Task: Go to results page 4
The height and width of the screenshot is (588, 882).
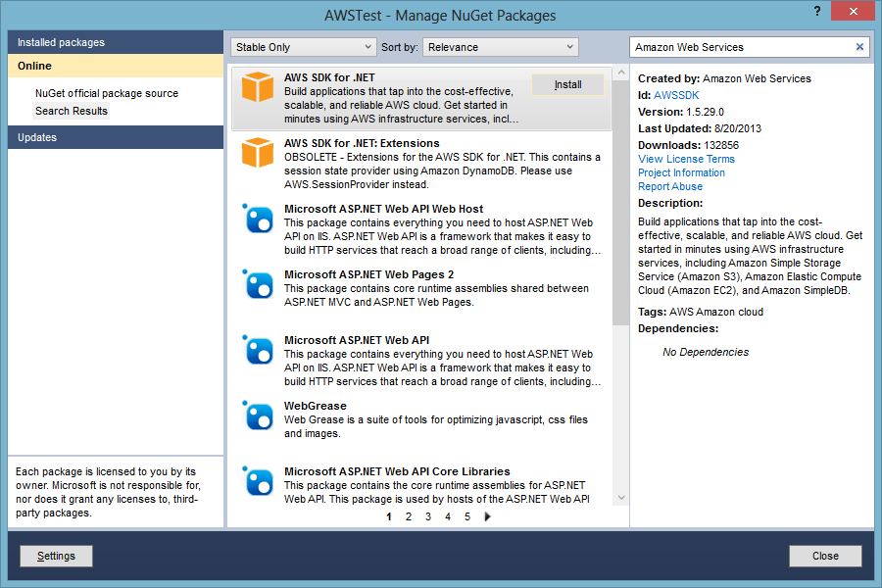Action: click(x=448, y=516)
